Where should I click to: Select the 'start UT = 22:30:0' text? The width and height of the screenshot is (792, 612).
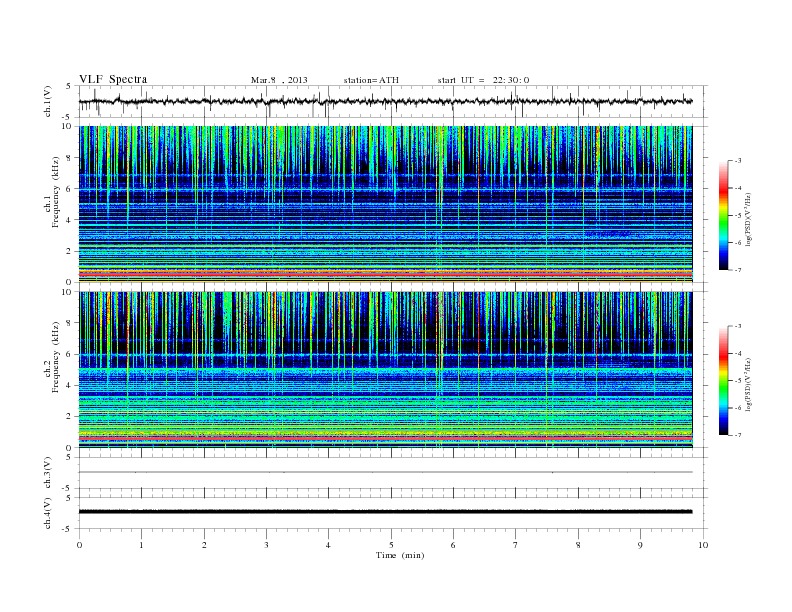483,80
